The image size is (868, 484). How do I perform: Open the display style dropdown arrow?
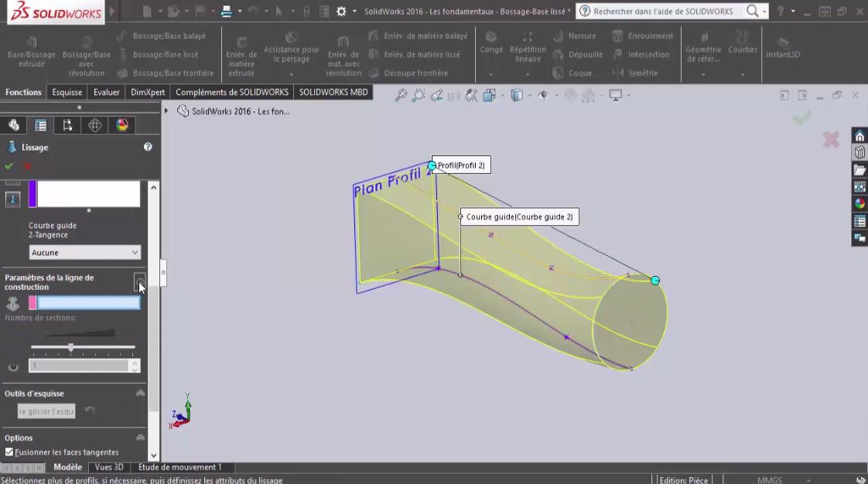tap(528, 94)
